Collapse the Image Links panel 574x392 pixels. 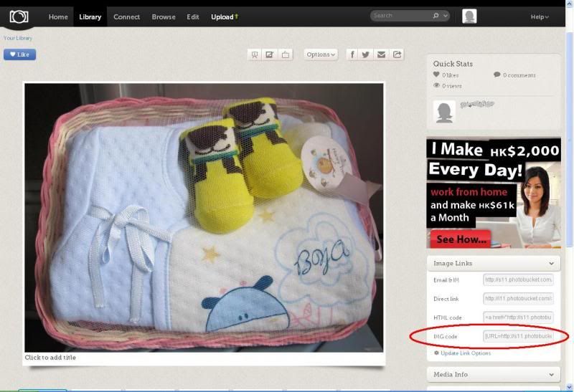click(x=551, y=264)
